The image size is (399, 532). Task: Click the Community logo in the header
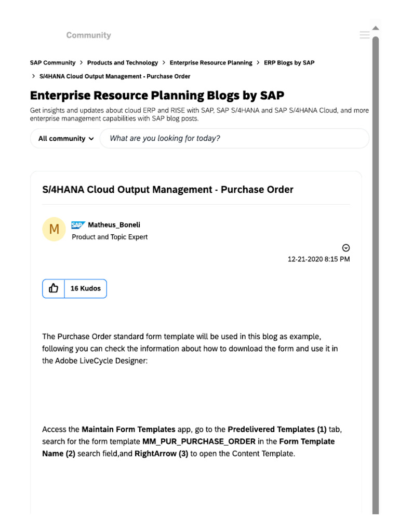coord(88,35)
